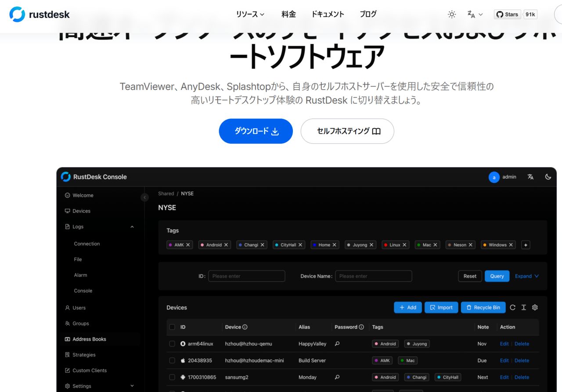562x392 pixels.
Task: Click the Device column info icon
Action: click(245, 327)
